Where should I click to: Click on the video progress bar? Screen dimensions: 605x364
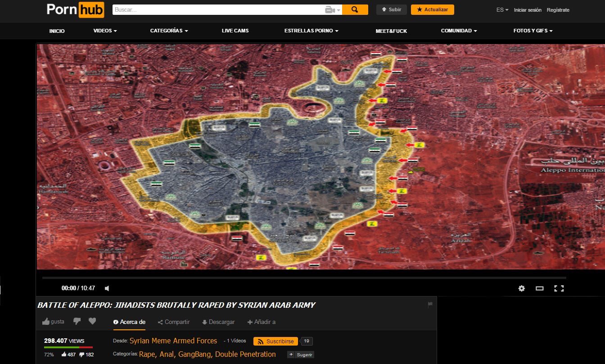(x=304, y=278)
